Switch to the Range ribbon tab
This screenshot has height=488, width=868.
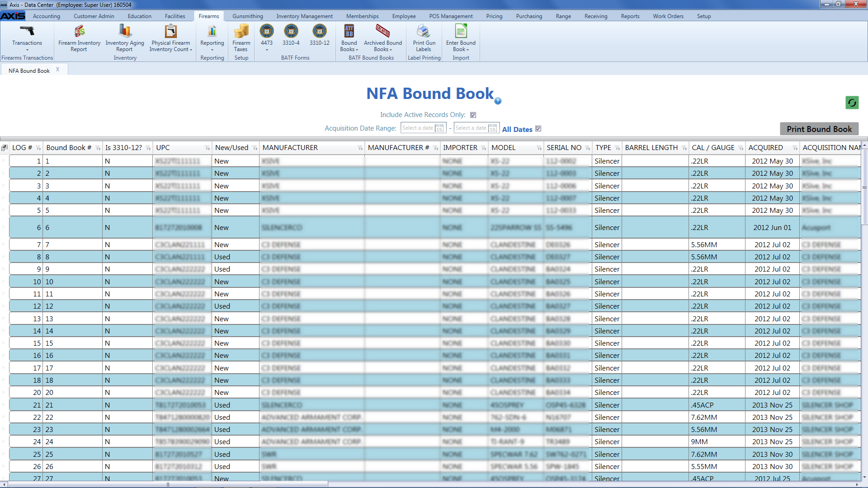[x=563, y=16]
